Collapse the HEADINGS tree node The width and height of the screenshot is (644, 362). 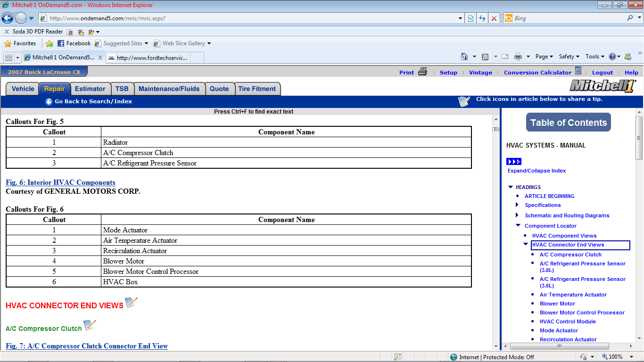point(511,187)
